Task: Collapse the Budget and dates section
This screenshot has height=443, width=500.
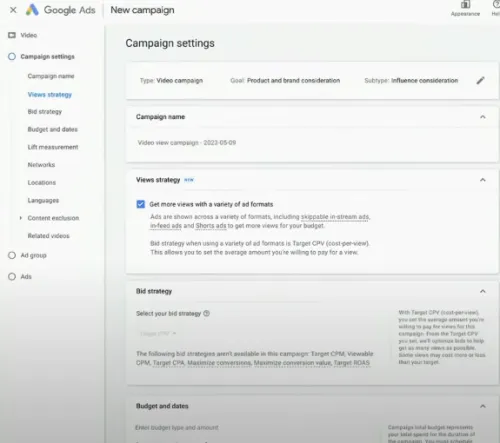Action: (x=482, y=406)
